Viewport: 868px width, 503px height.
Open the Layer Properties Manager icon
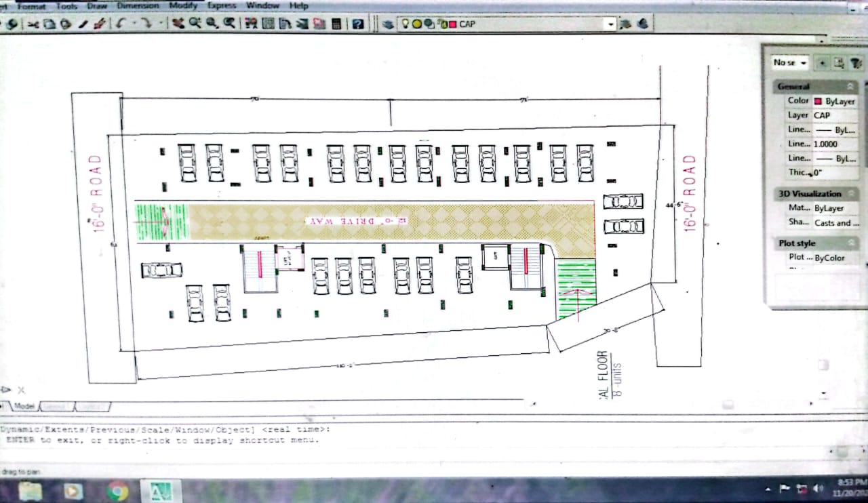point(388,24)
